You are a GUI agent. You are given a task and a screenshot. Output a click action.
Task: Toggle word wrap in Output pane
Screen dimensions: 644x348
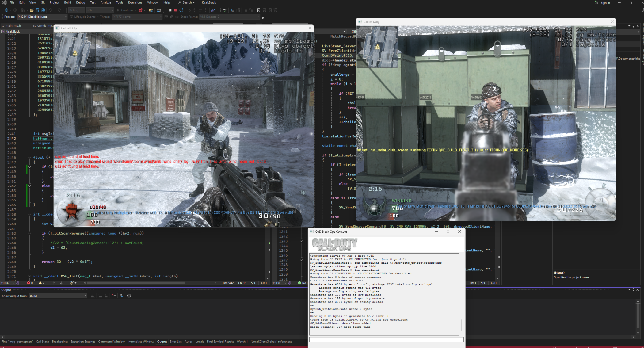coord(121,296)
